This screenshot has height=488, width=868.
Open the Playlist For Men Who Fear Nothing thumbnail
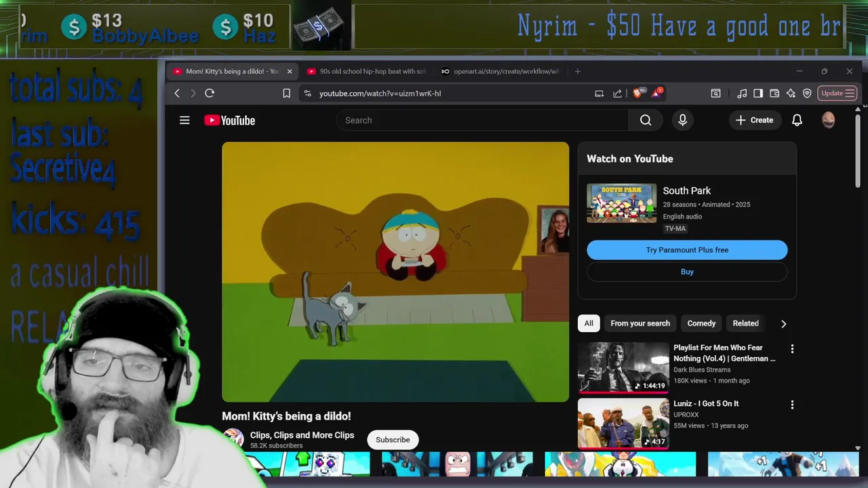(x=623, y=367)
